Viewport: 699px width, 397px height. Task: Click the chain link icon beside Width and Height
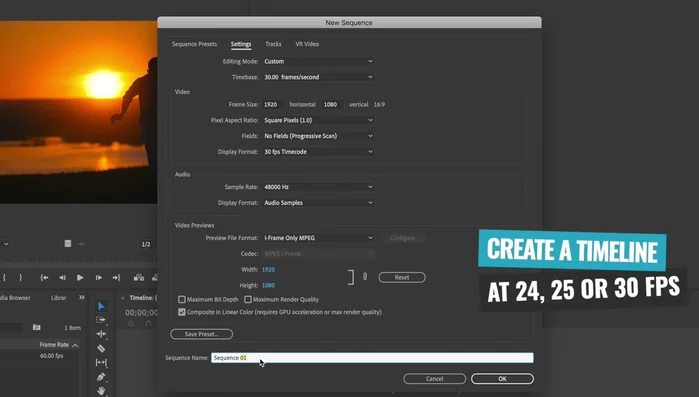click(365, 277)
